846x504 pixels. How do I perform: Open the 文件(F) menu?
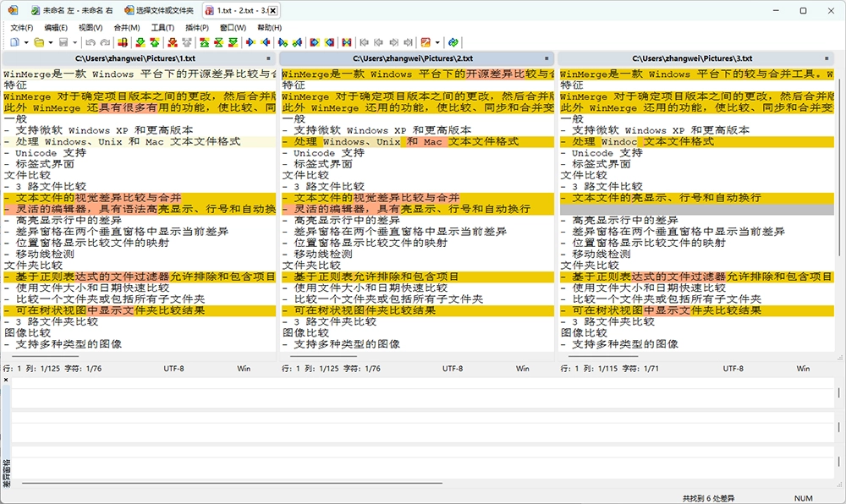tap(22, 28)
